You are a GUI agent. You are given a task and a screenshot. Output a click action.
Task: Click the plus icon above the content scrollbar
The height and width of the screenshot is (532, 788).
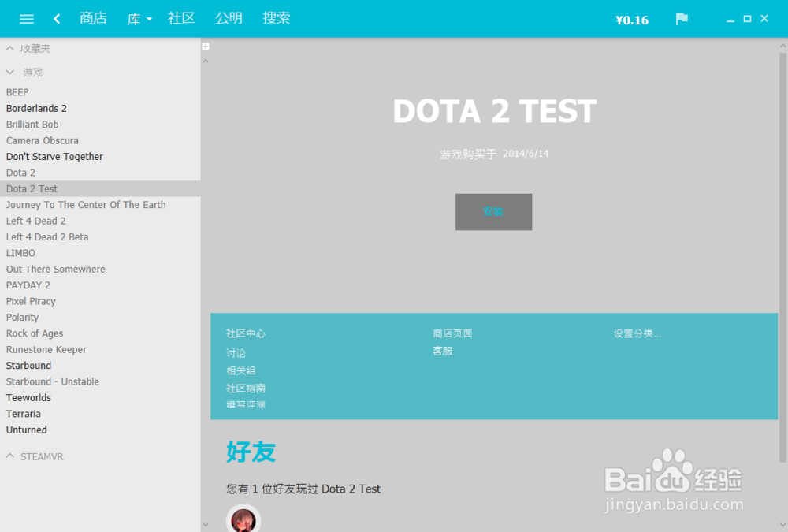pos(206,47)
